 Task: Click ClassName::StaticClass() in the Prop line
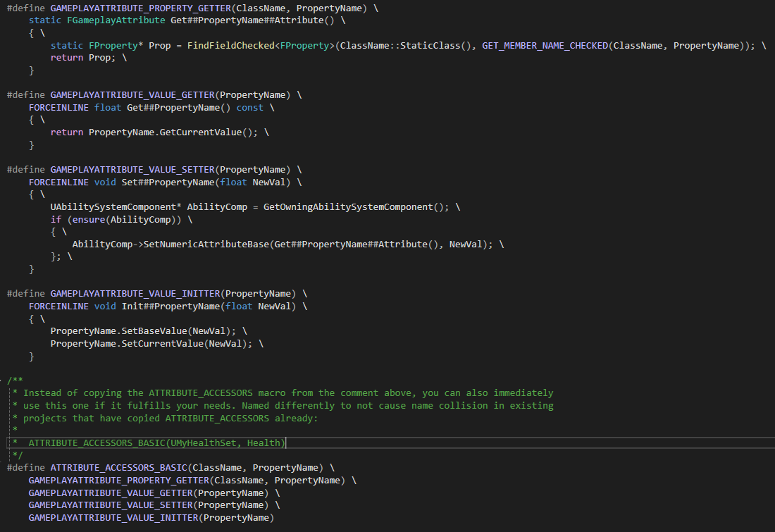(x=405, y=46)
